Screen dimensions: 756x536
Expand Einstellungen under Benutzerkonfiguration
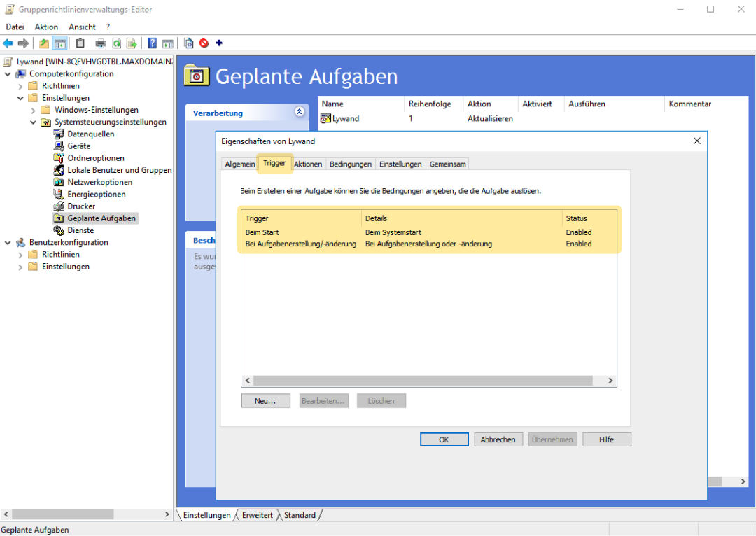(20, 267)
